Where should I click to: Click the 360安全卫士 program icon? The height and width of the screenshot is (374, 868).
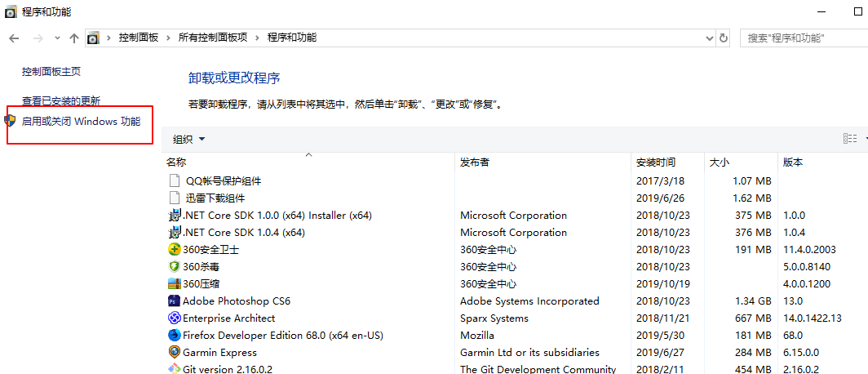pyautogui.click(x=174, y=249)
